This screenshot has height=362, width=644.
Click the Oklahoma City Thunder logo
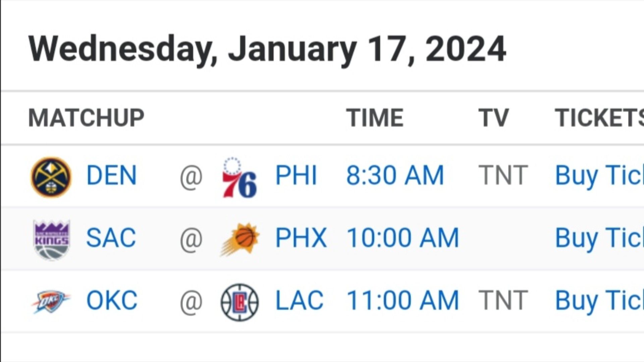coord(51,302)
